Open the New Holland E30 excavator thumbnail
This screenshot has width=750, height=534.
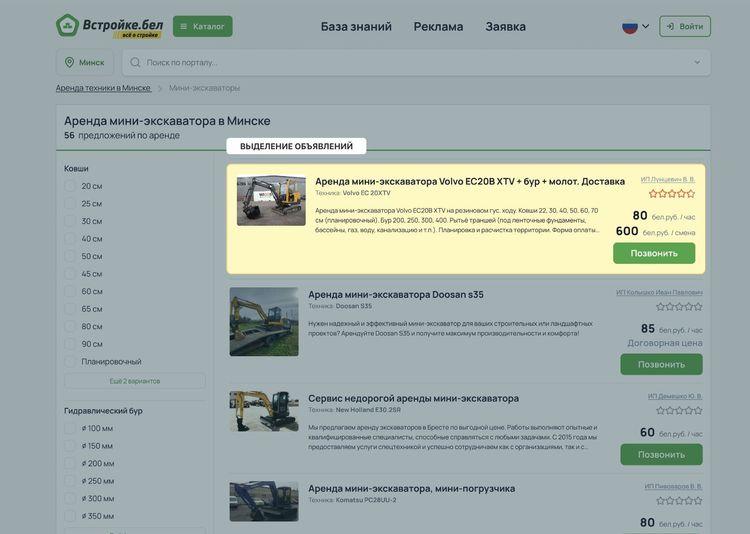(x=264, y=411)
